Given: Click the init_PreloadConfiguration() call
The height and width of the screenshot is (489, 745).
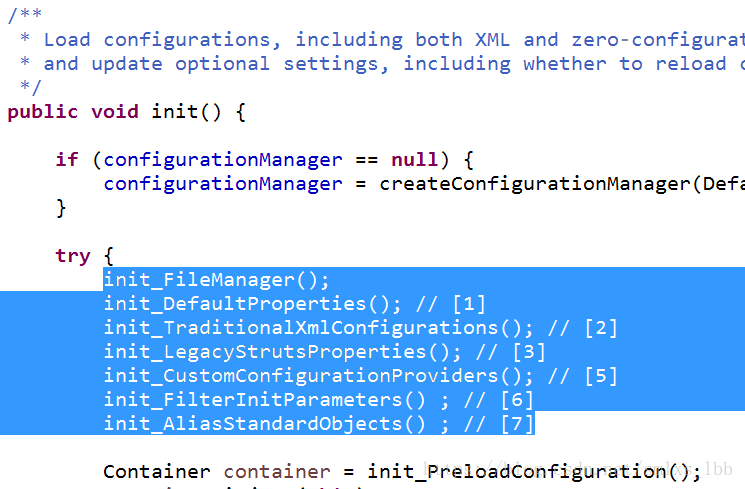Looking at the screenshot, I should click(x=534, y=472).
